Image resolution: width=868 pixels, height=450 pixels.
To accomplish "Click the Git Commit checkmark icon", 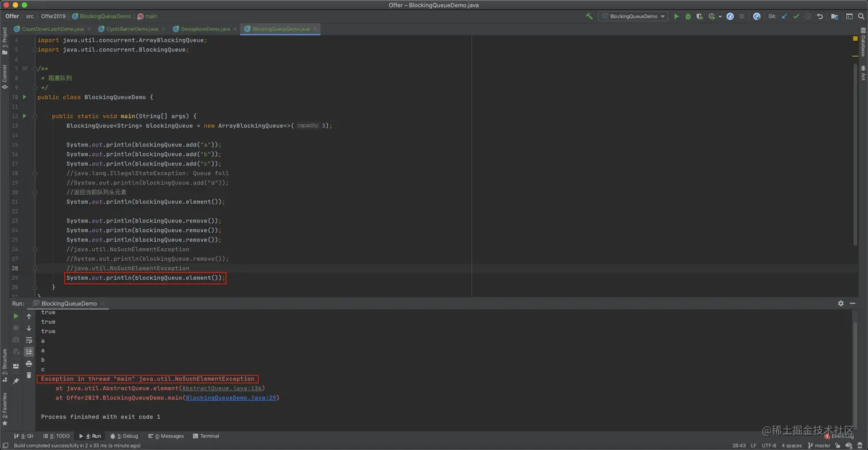I will [796, 17].
